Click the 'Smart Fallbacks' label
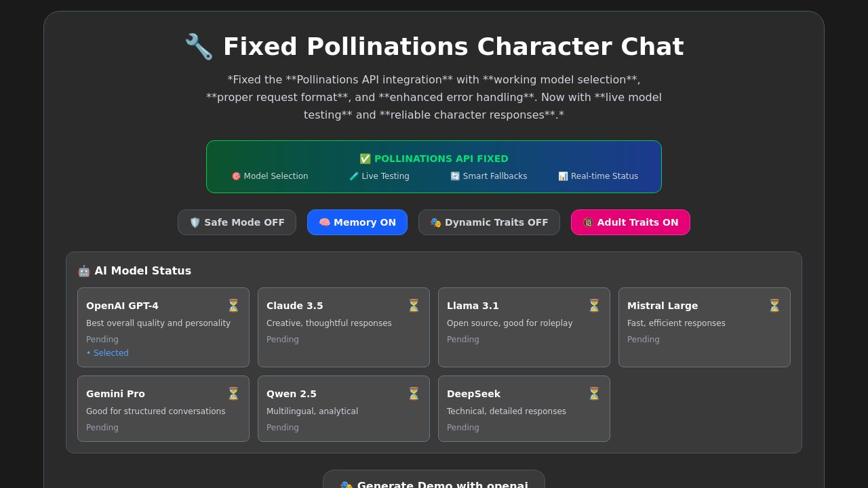 click(x=495, y=176)
